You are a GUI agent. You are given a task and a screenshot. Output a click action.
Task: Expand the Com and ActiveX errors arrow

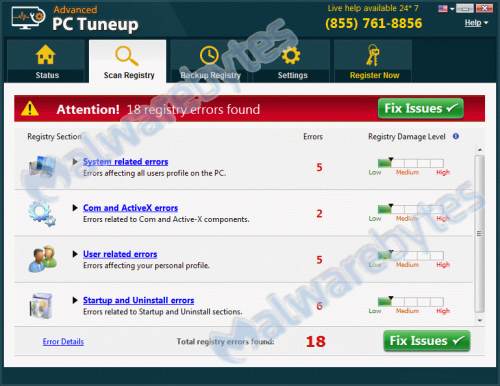click(75, 208)
